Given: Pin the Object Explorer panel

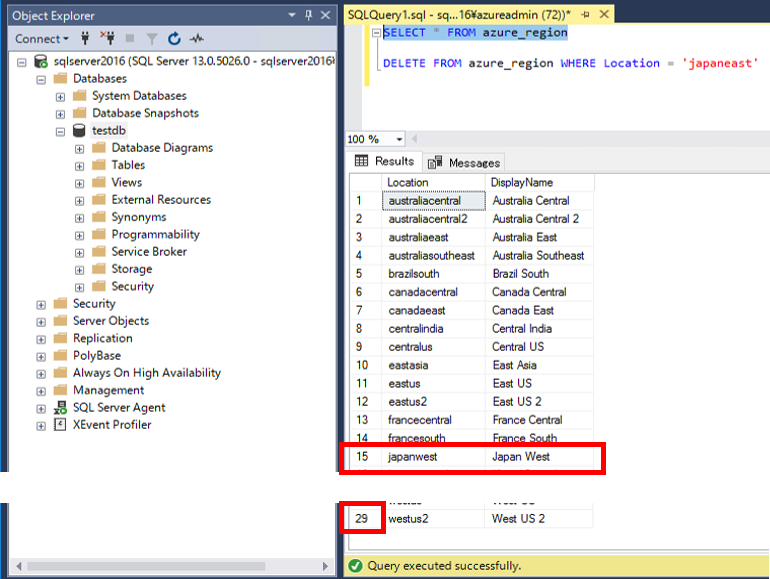Looking at the screenshot, I should click(308, 15).
